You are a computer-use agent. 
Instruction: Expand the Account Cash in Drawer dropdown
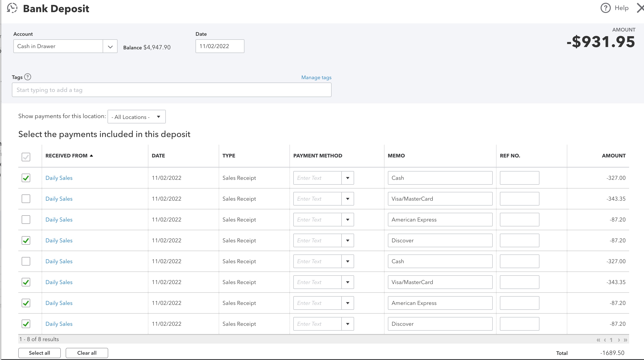110,46
